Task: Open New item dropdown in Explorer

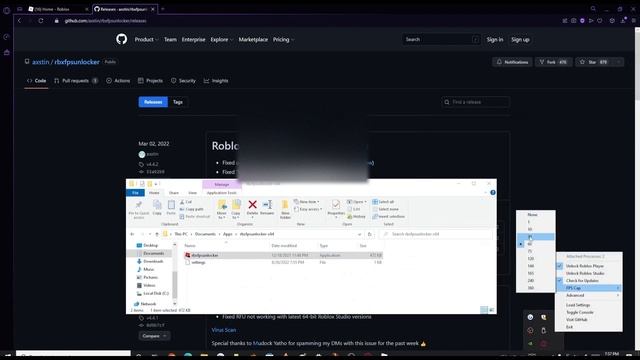Action: 307,202
